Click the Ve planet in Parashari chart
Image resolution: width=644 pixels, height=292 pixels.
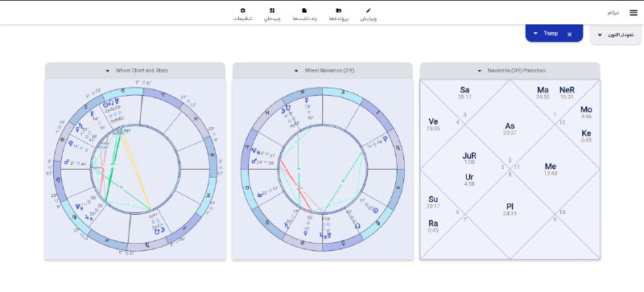tap(433, 121)
